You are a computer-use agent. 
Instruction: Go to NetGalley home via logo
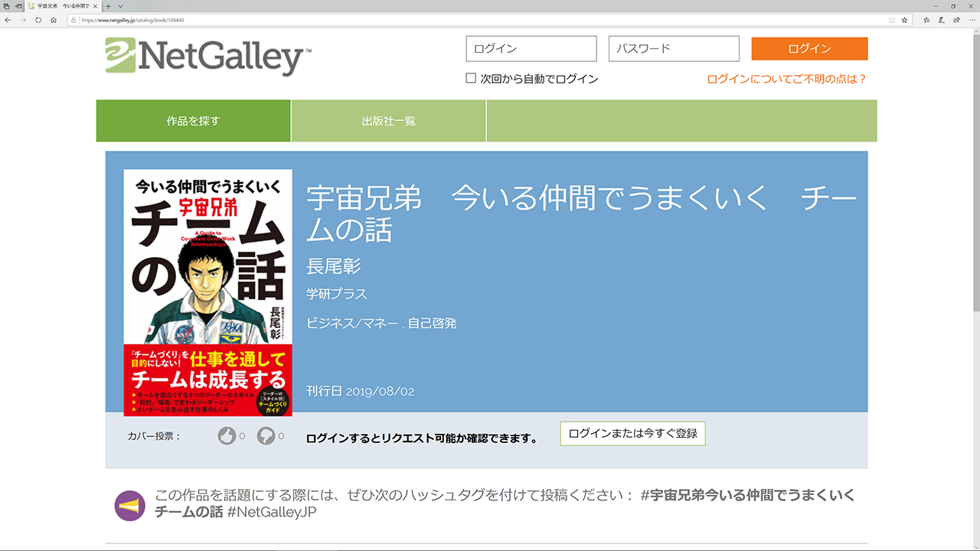[208, 56]
